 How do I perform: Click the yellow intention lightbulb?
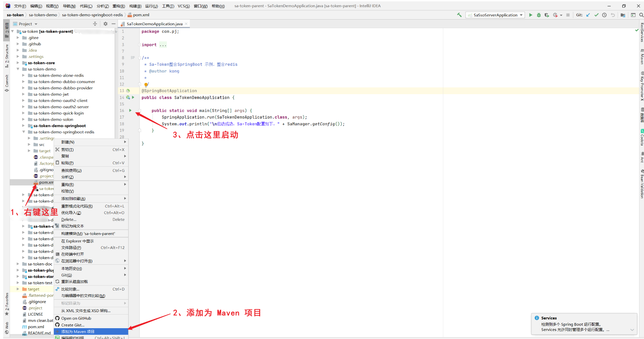146,84
